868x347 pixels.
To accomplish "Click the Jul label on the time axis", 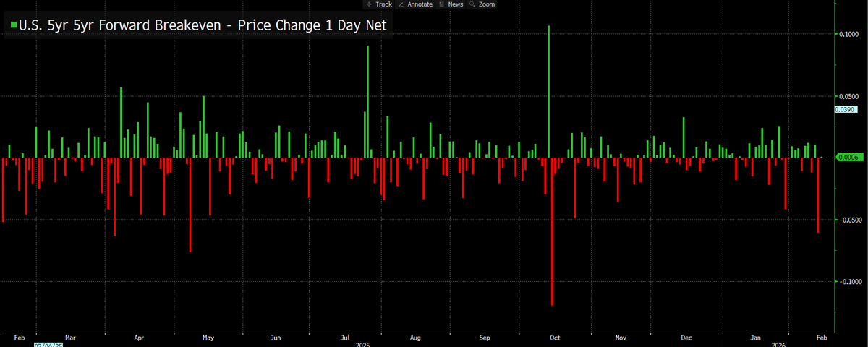I will [x=344, y=338].
